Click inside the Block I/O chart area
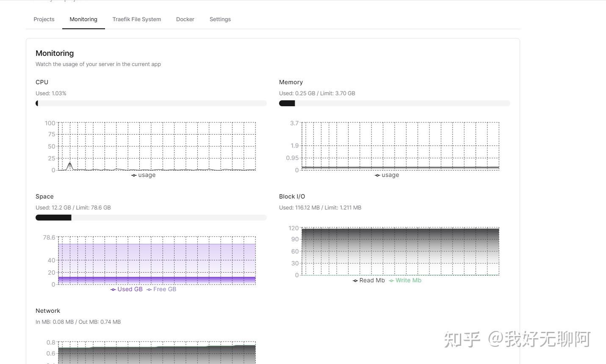606x364 pixels. 400,251
